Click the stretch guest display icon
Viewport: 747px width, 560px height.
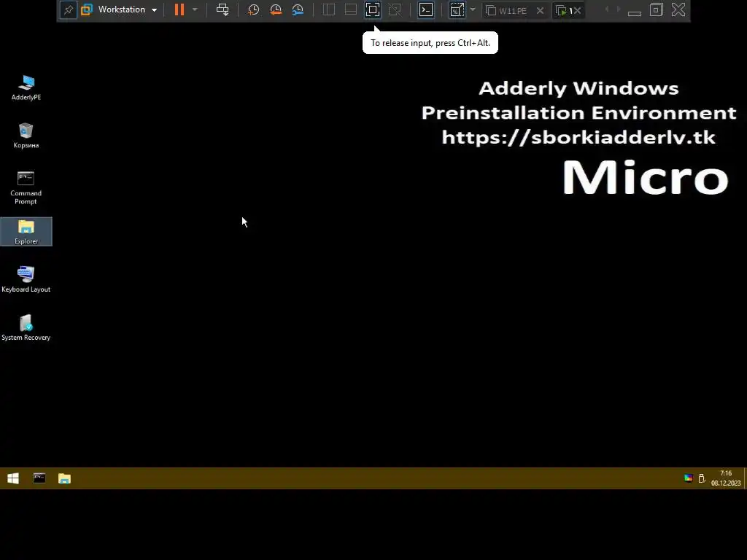(457, 9)
